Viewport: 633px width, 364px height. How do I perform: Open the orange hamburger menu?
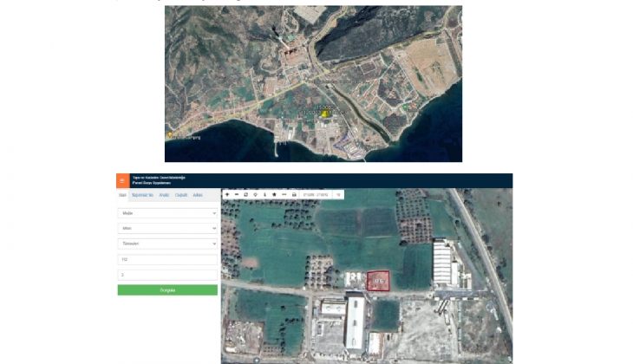click(x=122, y=181)
